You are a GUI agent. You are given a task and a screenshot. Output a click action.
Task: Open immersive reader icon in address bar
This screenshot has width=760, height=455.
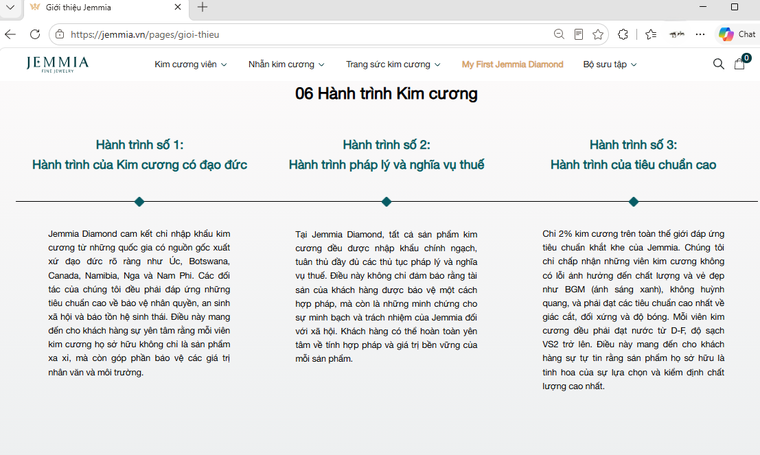578,34
